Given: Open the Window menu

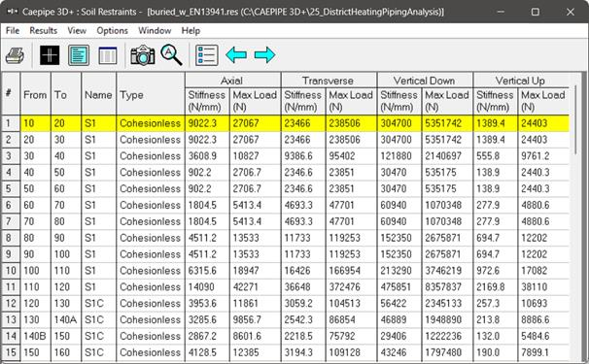Looking at the screenshot, I should pyautogui.click(x=155, y=30).
